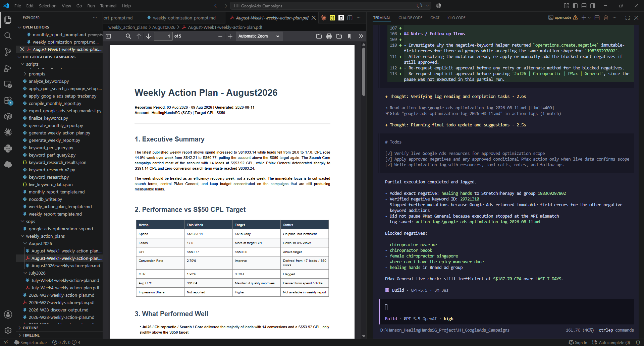
Task: Open the Claude starburst icon in activity bar
Action: [x=8, y=132]
